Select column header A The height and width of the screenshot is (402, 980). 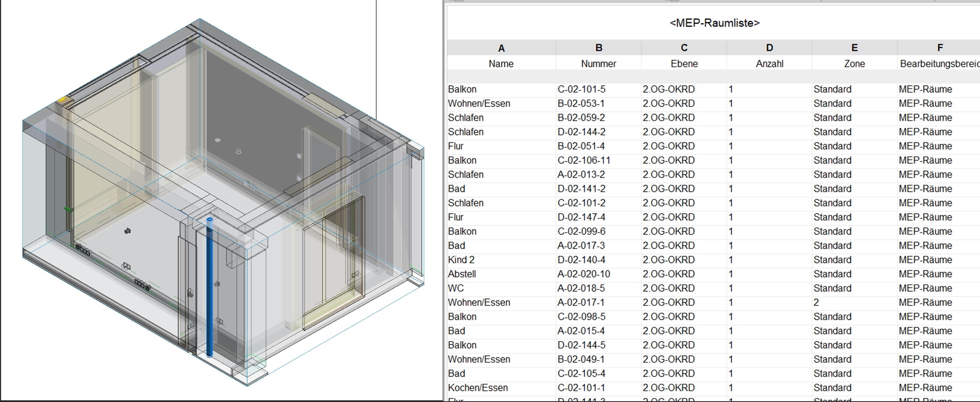tap(501, 48)
